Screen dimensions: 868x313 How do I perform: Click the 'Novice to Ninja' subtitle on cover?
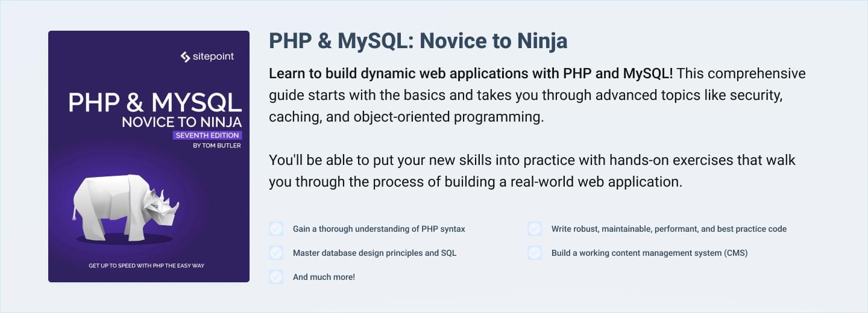[181, 122]
